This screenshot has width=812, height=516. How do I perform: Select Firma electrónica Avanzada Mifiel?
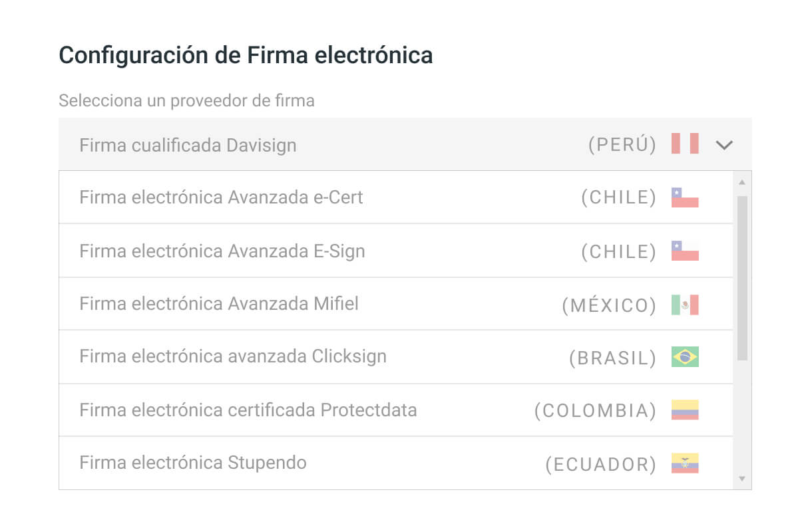pos(266,303)
